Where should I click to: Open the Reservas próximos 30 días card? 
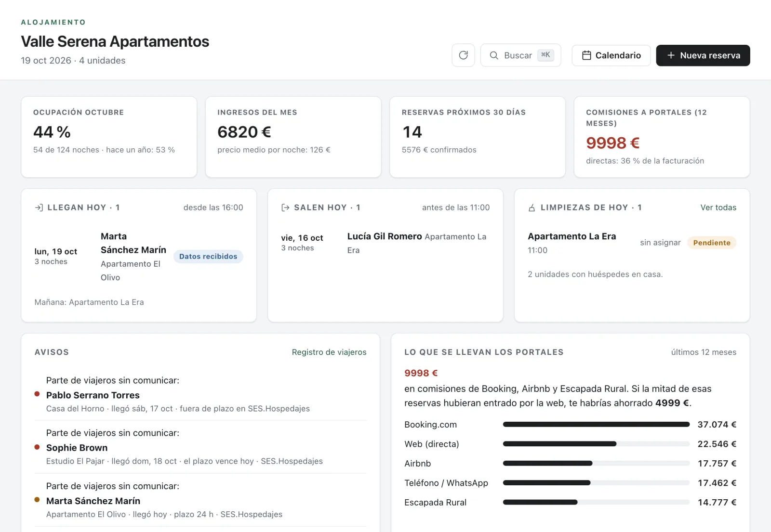click(x=478, y=137)
